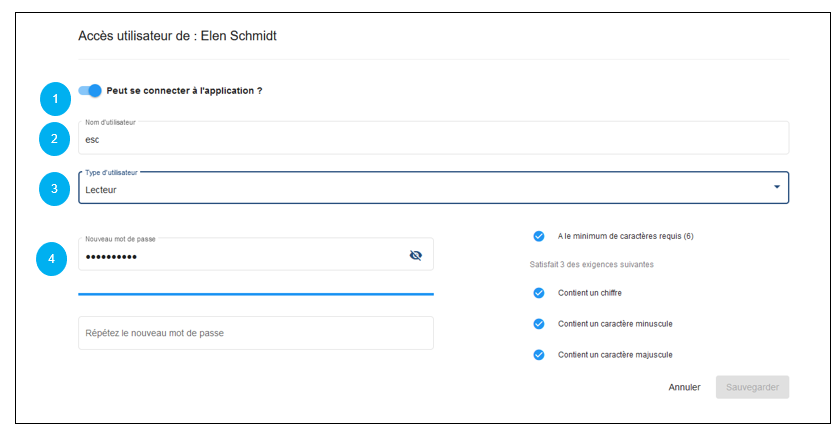Click the Sauvegarder button

[x=752, y=387]
